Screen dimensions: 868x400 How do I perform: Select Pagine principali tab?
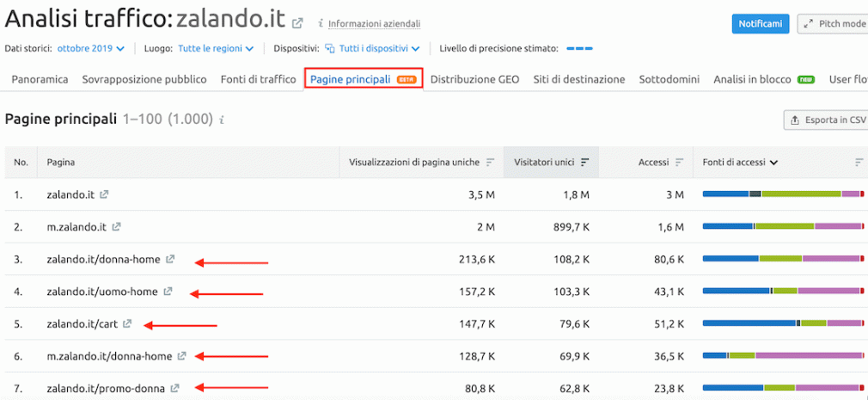tap(364, 79)
